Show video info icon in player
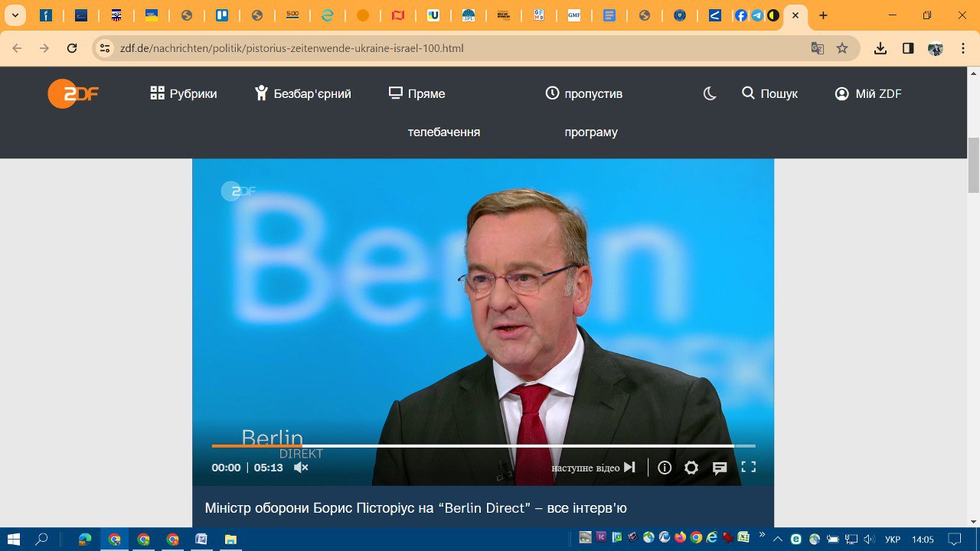980x551 pixels. point(665,468)
